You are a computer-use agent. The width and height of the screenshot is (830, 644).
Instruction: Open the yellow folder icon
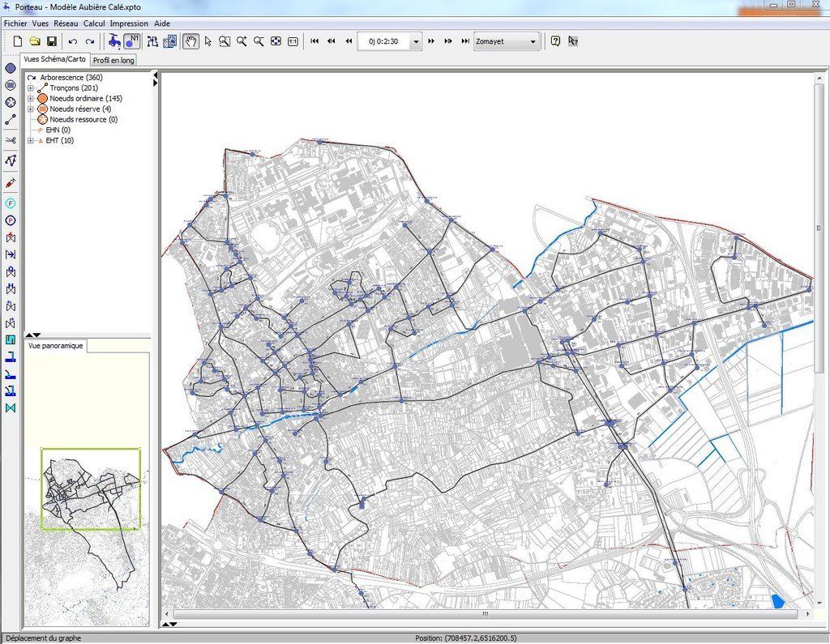pyautogui.click(x=35, y=41)
